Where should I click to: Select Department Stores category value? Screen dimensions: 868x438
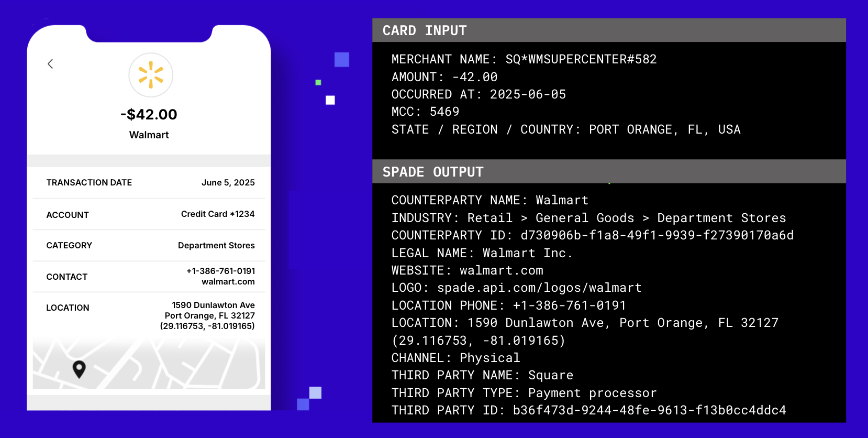point(216,245)
